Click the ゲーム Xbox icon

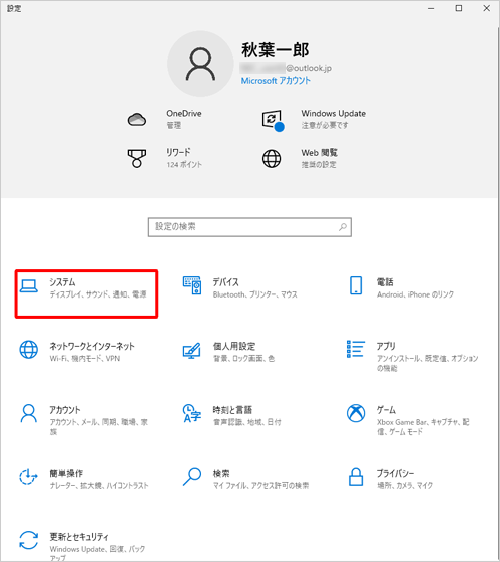pos(356,413)
